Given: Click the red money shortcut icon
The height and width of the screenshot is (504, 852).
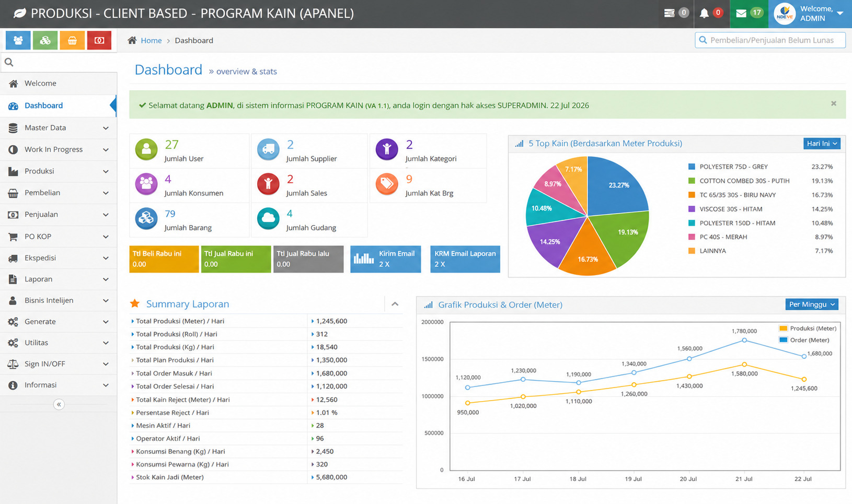Looking at the screenshot, I should pos(99,40).
